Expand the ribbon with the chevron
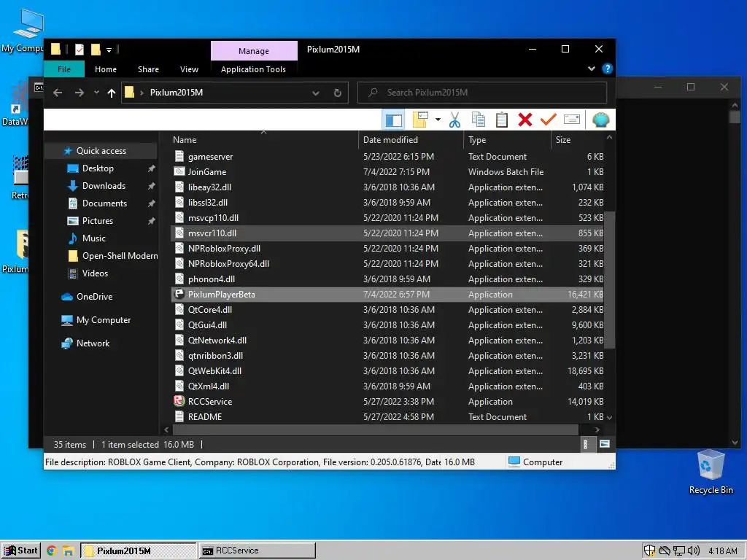 591,69
